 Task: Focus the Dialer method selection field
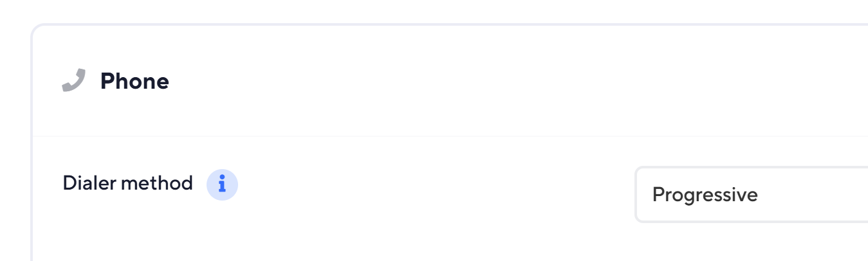pyautogui.click(x=752, y=194)
